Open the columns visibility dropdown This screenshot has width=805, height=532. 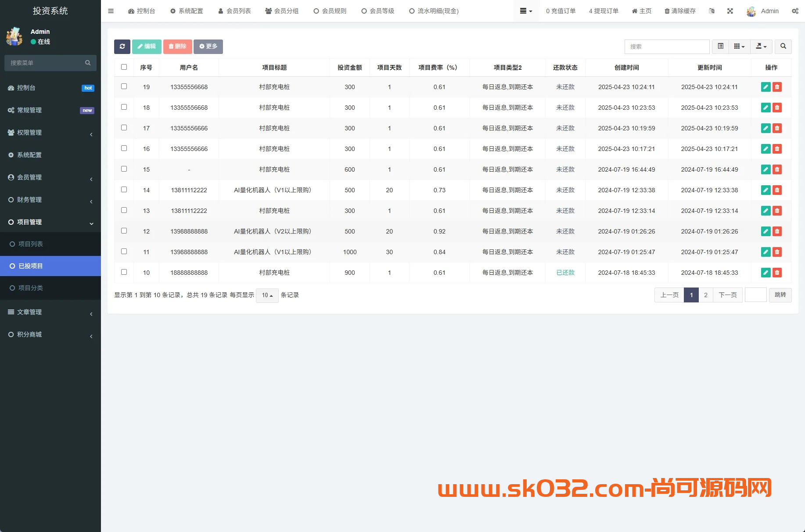click(739, 46)
